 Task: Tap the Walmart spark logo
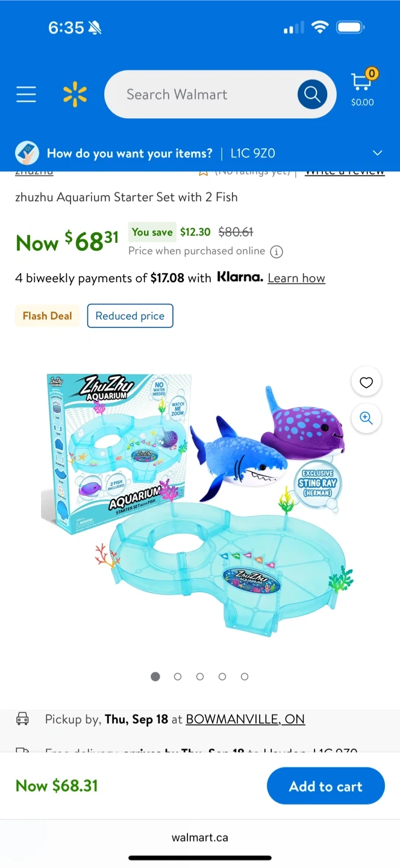(x=75, y=95)
